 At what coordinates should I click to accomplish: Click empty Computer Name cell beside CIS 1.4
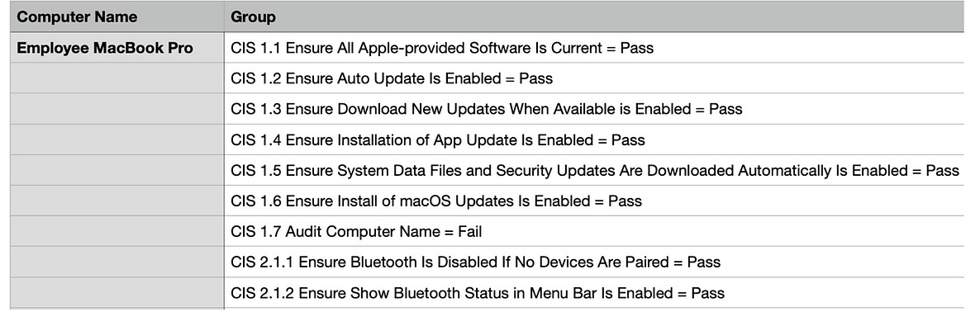point(117,139)
